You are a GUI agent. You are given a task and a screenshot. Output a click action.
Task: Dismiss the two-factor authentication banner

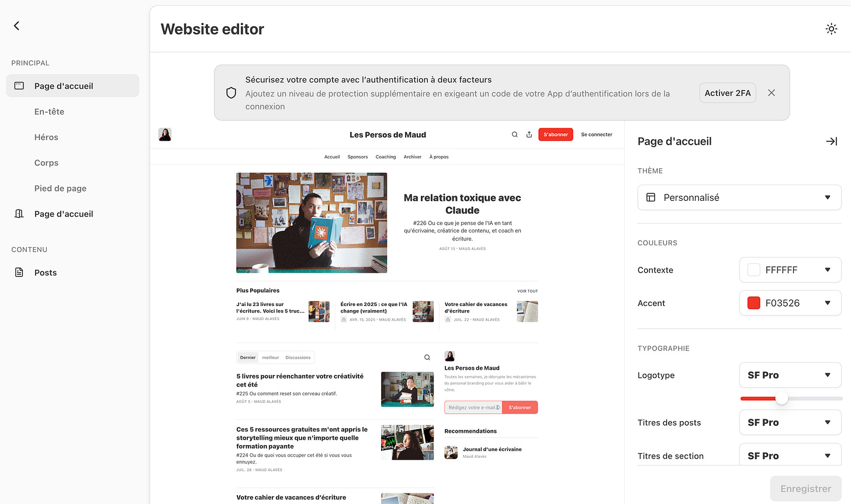[772, 93]
